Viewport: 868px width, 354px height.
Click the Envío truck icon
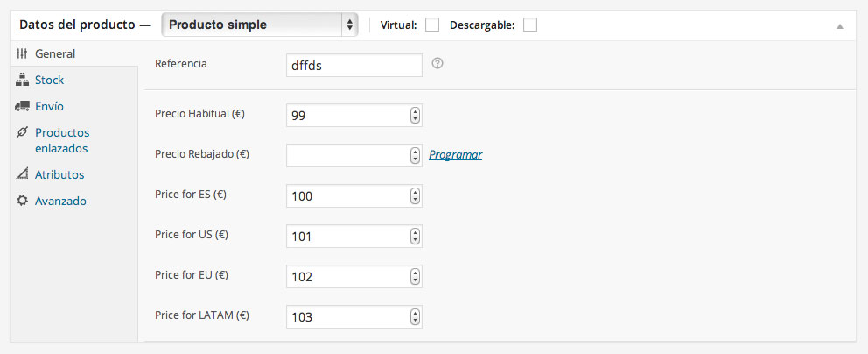[22, 106]
